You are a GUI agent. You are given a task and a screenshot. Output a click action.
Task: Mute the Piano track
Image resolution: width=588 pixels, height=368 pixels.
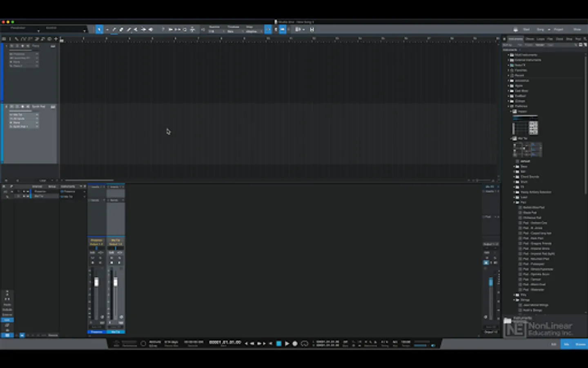12,46
